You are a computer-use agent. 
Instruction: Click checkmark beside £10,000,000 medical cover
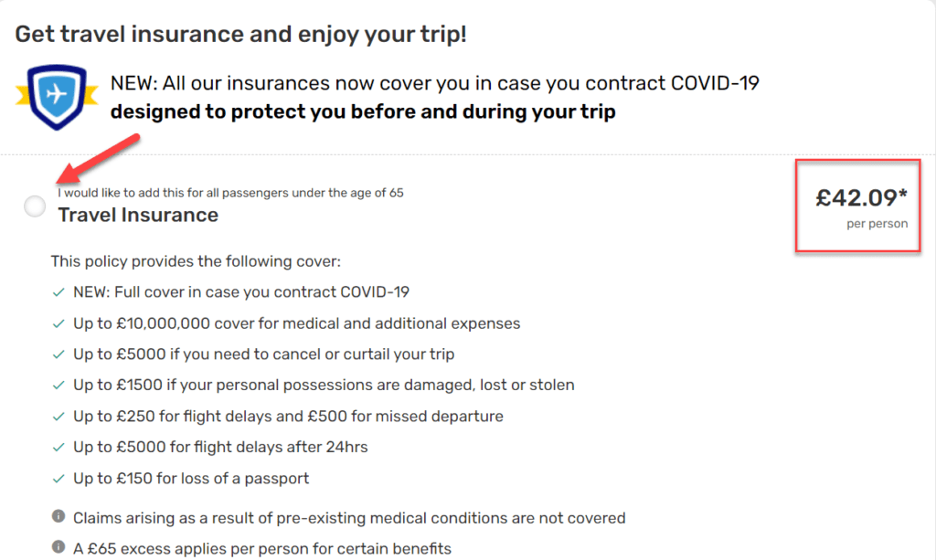tap(58, 323)
